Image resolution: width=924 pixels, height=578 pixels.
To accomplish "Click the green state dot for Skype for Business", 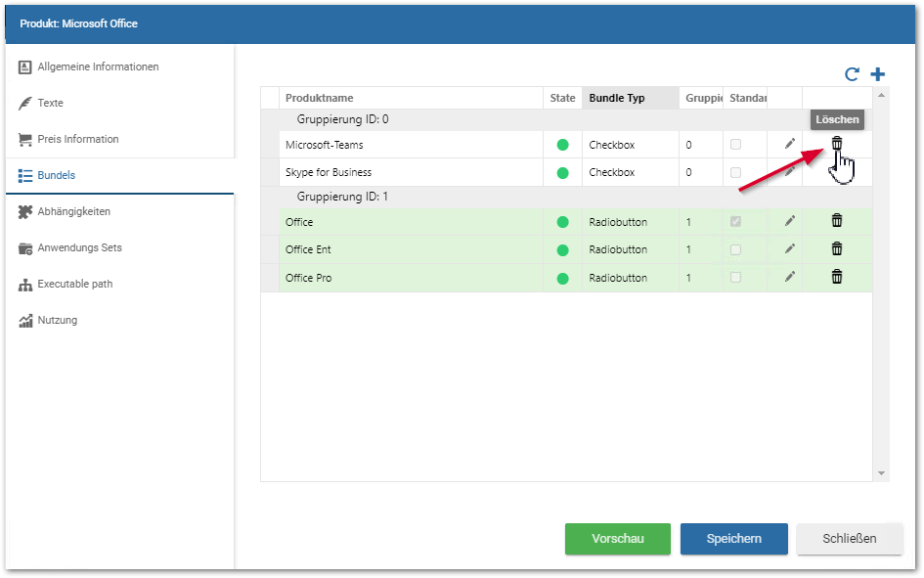I will [x=563, y=173].
